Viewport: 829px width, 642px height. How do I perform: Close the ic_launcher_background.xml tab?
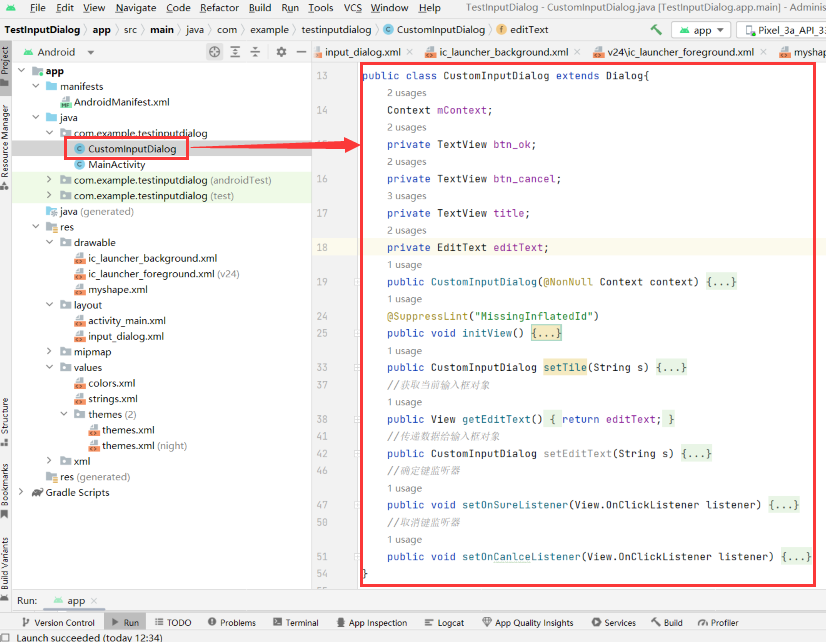577,52
